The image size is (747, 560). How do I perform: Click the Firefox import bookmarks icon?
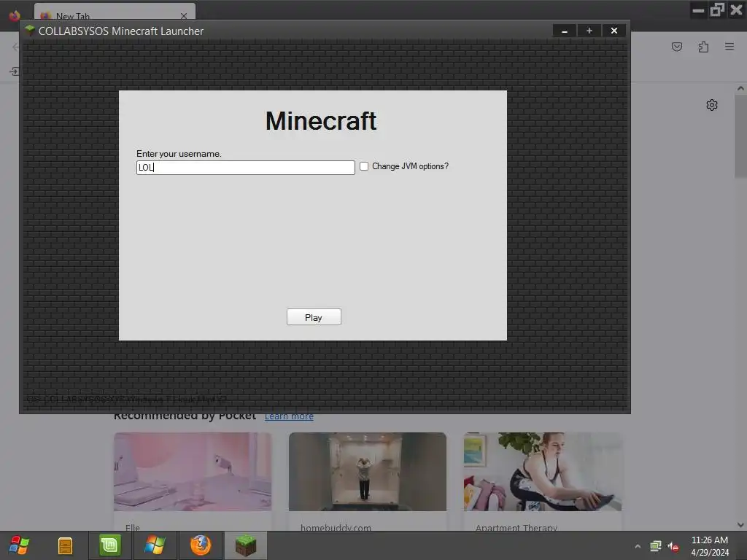click(15, 71)
